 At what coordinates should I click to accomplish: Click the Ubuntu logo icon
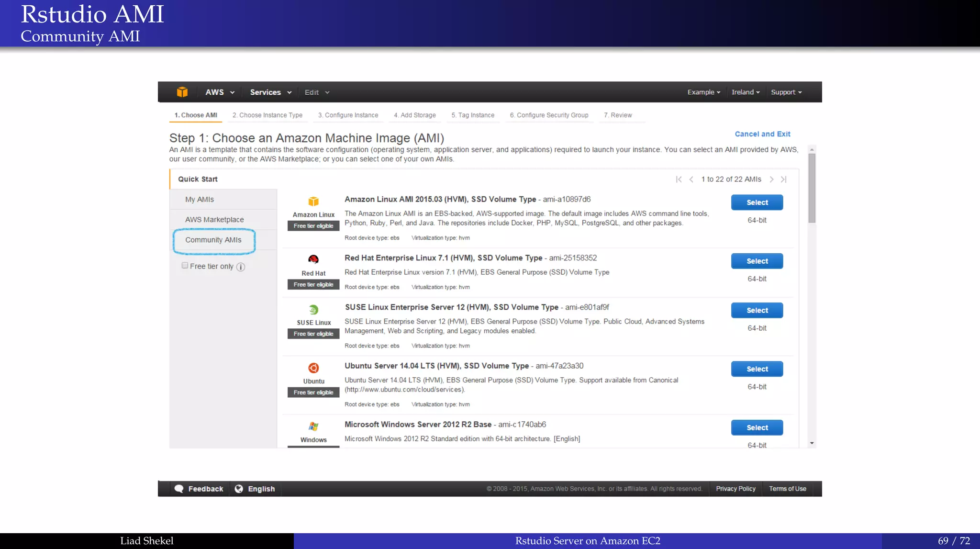click(x=313, y=368)
